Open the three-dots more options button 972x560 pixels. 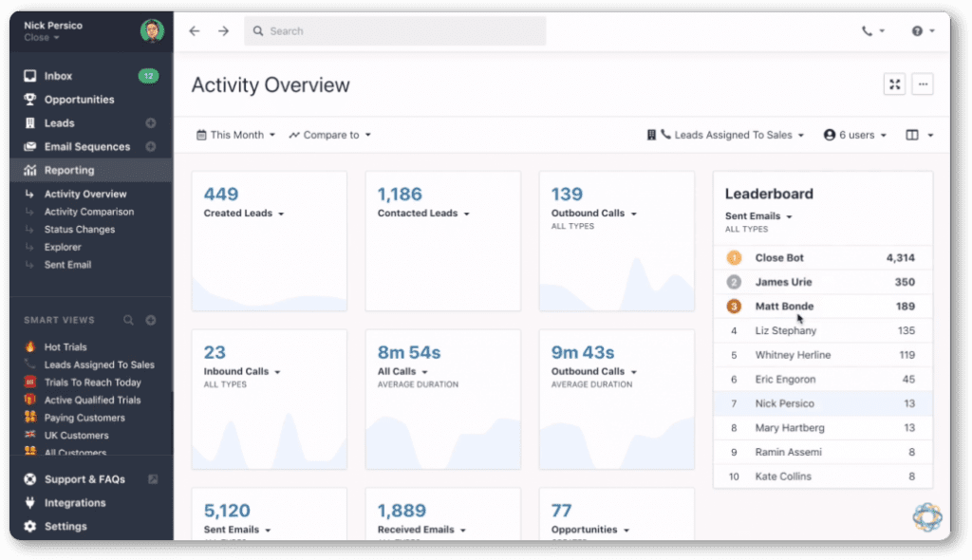(x=923, y=84)
